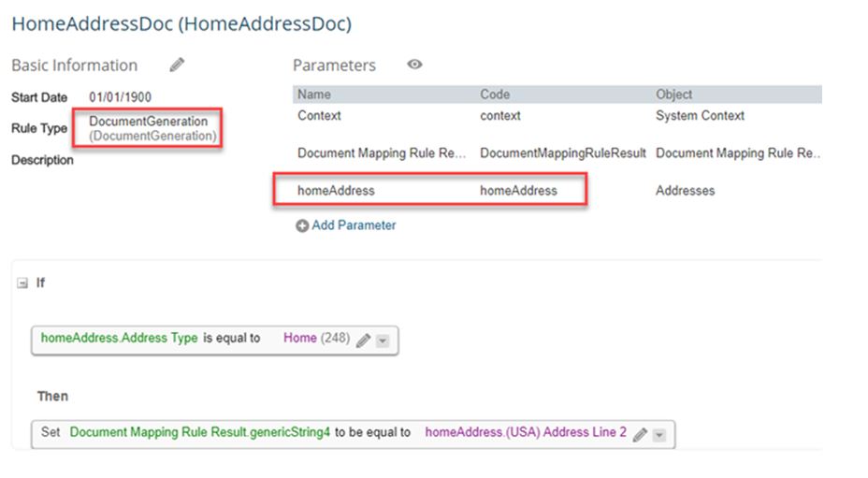Viewport: 868px width, 478px height.
Task: Select Document Mapping Rule Result parameter row
Action: (557, 153)
